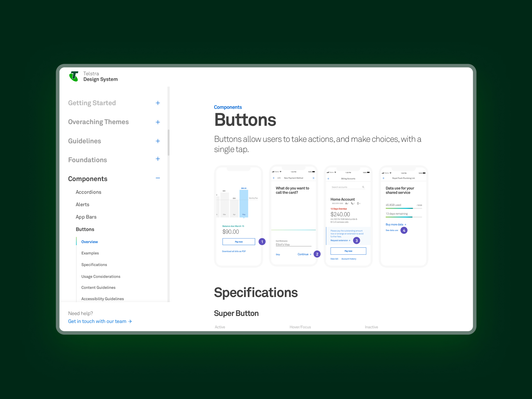Expand the Getting Started section
This screenshot has height=399, width=532.
click(x=158, y=103)
